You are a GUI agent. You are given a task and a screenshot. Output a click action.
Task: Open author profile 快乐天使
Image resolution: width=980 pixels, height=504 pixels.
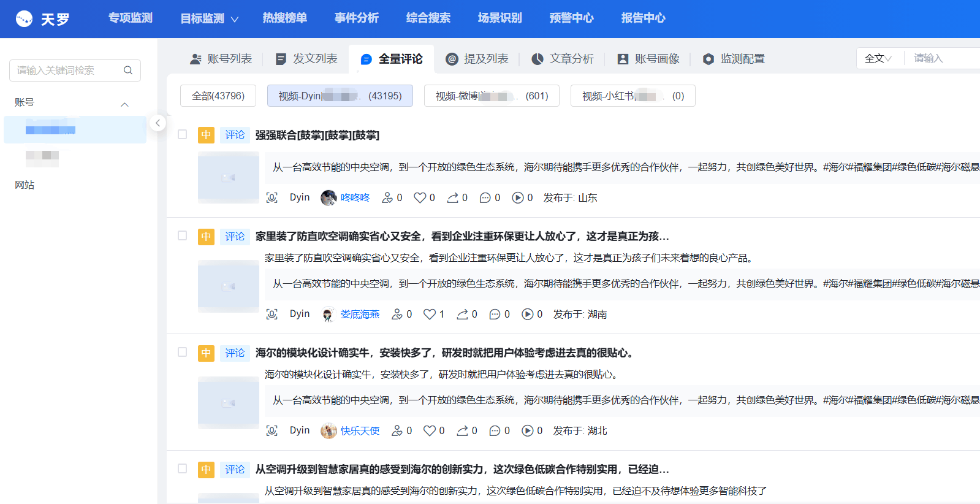pos(360,430)
